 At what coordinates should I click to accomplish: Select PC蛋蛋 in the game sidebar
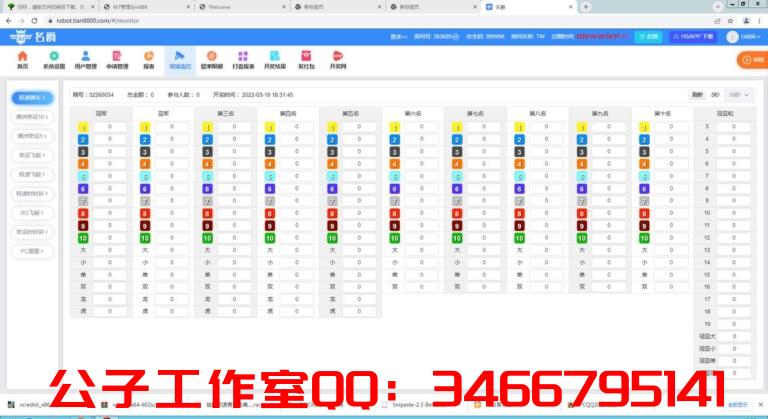(32, 251)
